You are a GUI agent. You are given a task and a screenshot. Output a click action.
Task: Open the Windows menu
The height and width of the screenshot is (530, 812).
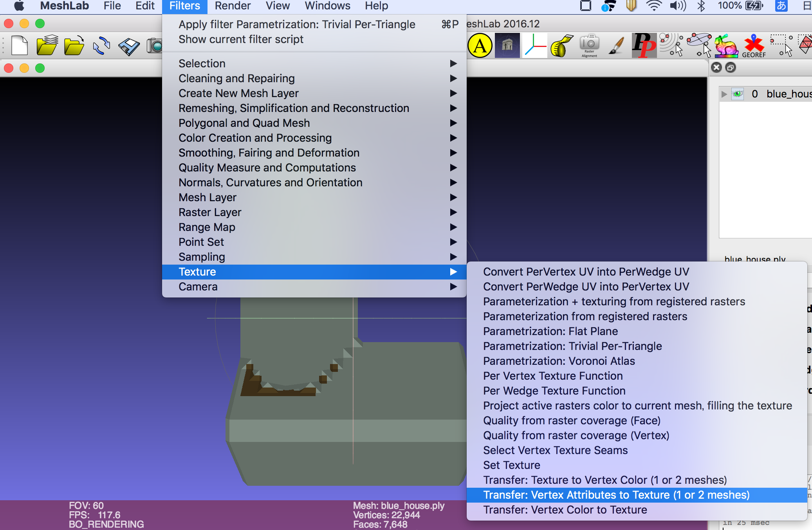(327, 6)
